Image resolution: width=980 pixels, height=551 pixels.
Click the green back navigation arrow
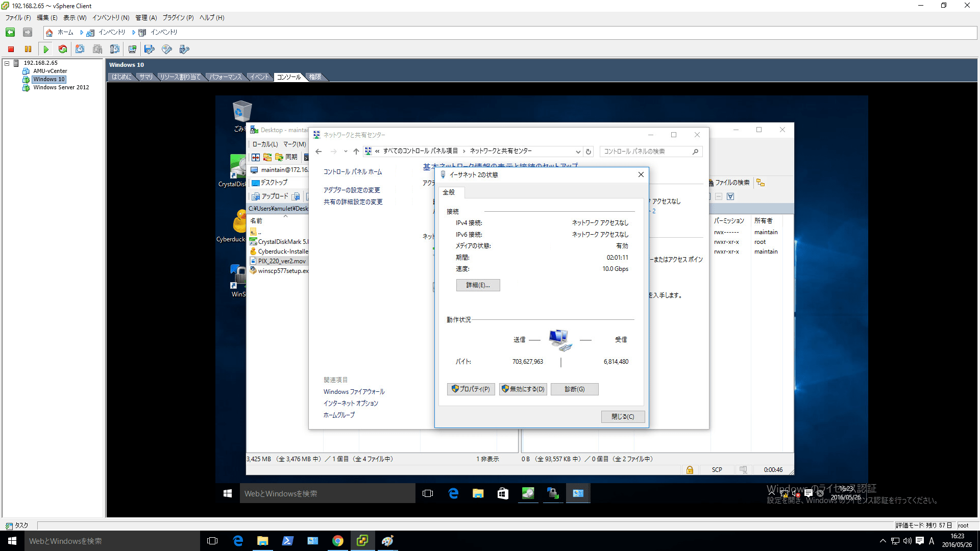pyautogui.click(x=10, y=33)
